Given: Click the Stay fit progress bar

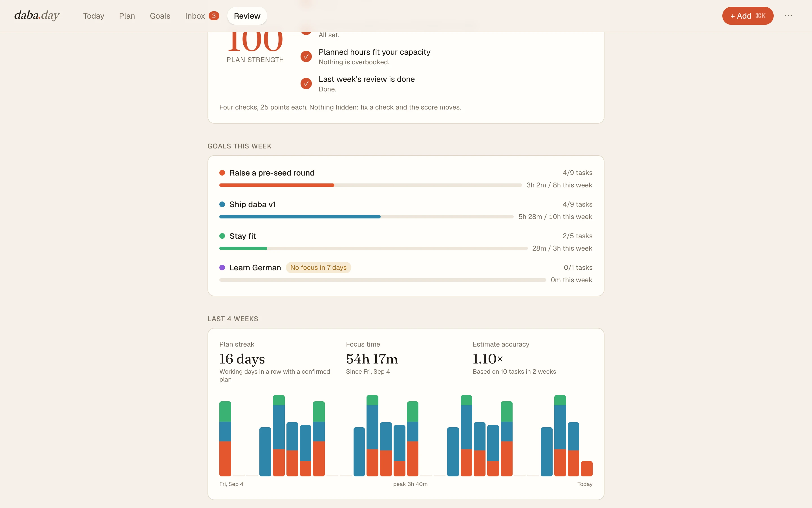Looking at the screenshot, I should [x=374, y=248].
